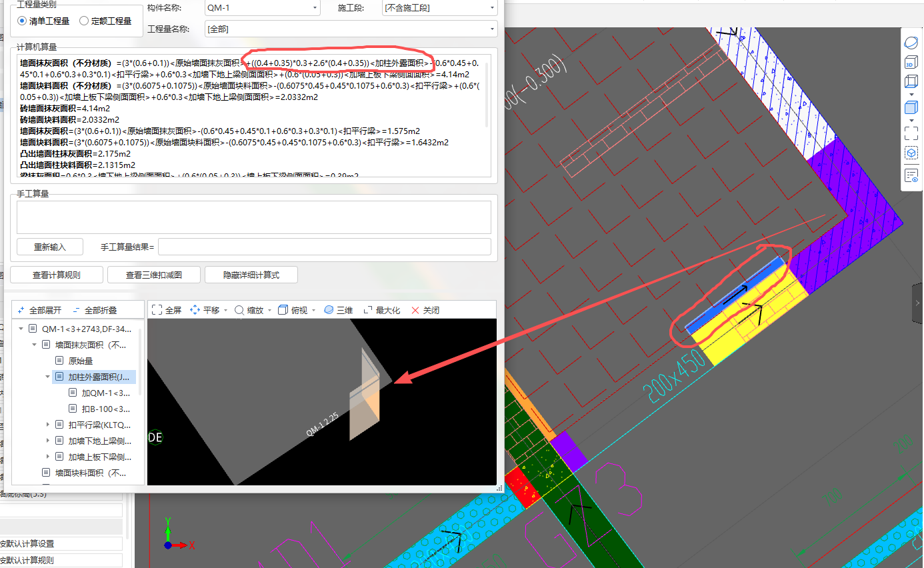924x568 pixels.
Task: Click the 缩放 zoom tool icon
Action: (x=239, y=310)
